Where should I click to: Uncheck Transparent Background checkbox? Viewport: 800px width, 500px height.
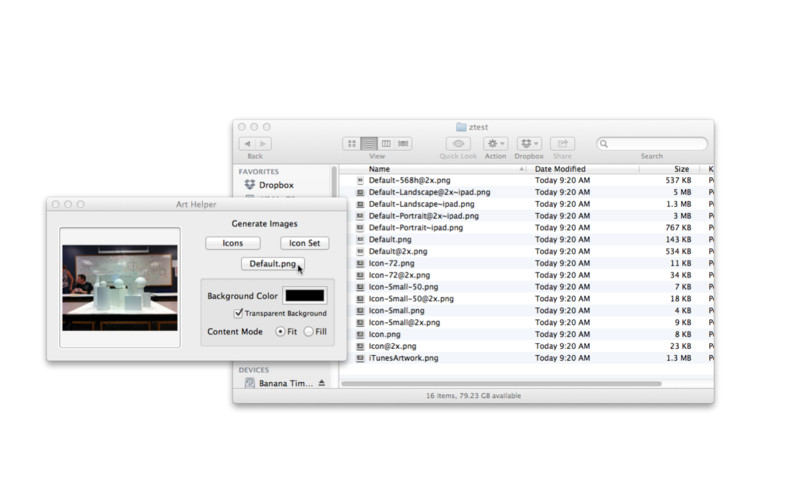[x=238, y=313]
